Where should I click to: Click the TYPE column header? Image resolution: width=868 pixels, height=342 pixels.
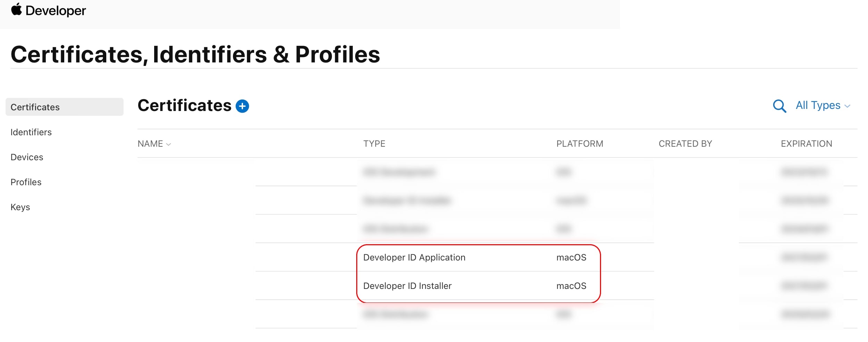coord(374,144)
